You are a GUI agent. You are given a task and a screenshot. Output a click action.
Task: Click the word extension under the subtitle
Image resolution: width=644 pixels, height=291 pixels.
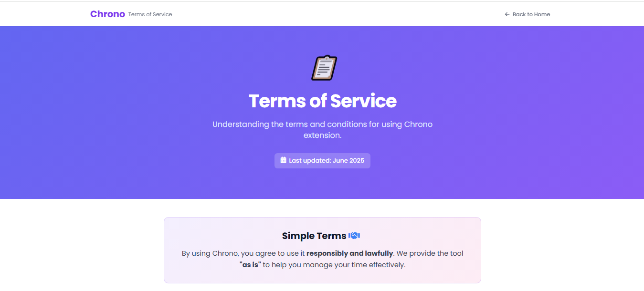click(x=322, y=135)
